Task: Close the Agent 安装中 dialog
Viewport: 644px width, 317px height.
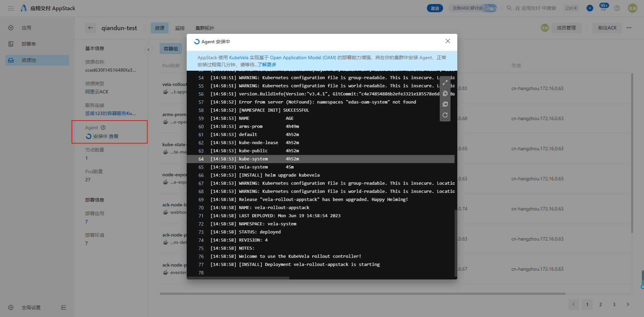Action: point(448,41)
